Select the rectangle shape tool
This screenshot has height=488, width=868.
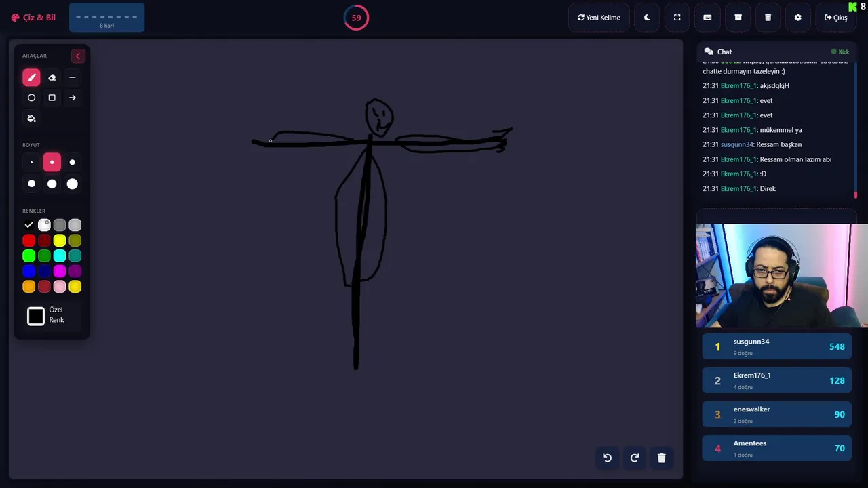pos(52,98)
